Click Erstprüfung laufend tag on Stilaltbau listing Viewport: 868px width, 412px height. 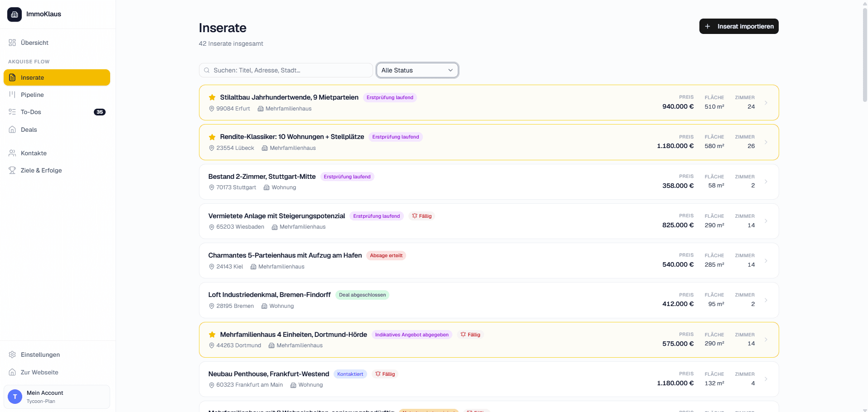click(x=390, y=97)
